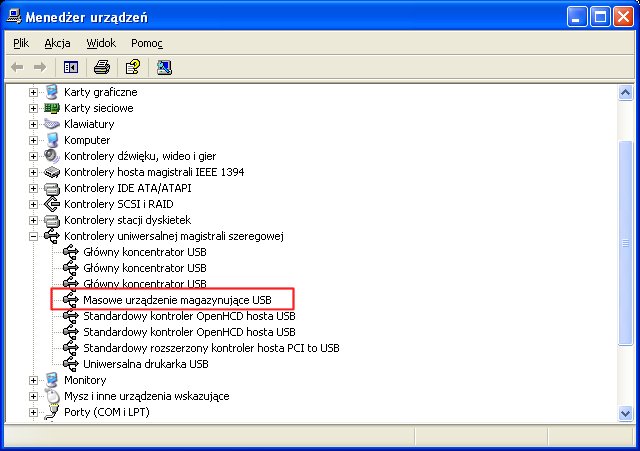Viewport: 640px width, 451px height.
Task: Expand the Klawiatury node
Action: coord(33,124)
